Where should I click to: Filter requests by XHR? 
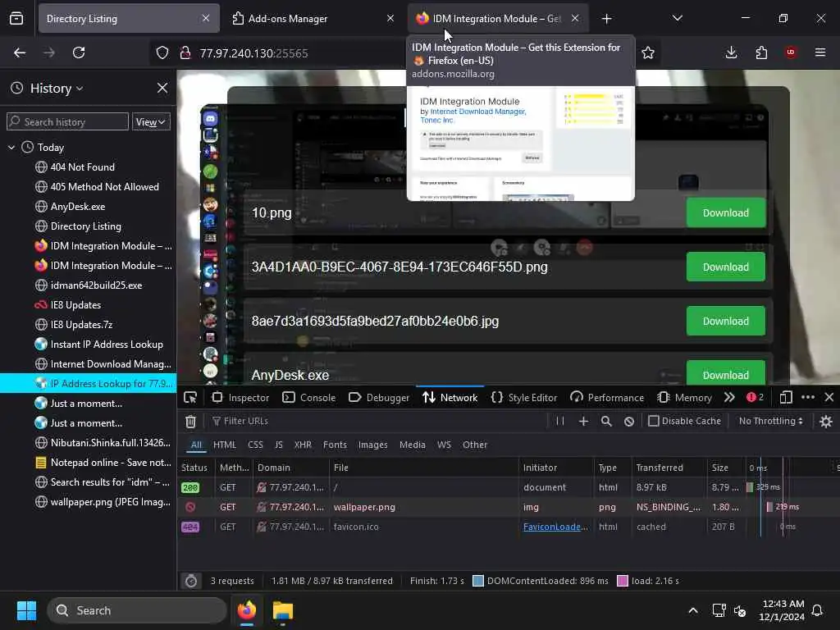click(303, 445)
